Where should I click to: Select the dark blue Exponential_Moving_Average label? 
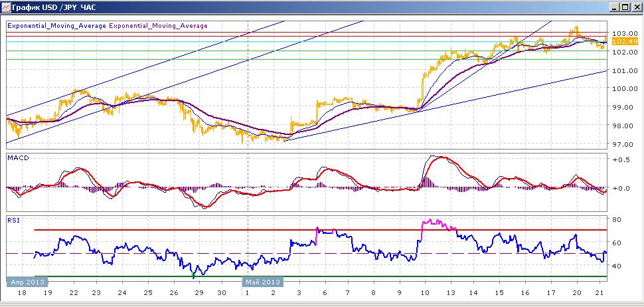pyautogui.click(x=56, y=25)
